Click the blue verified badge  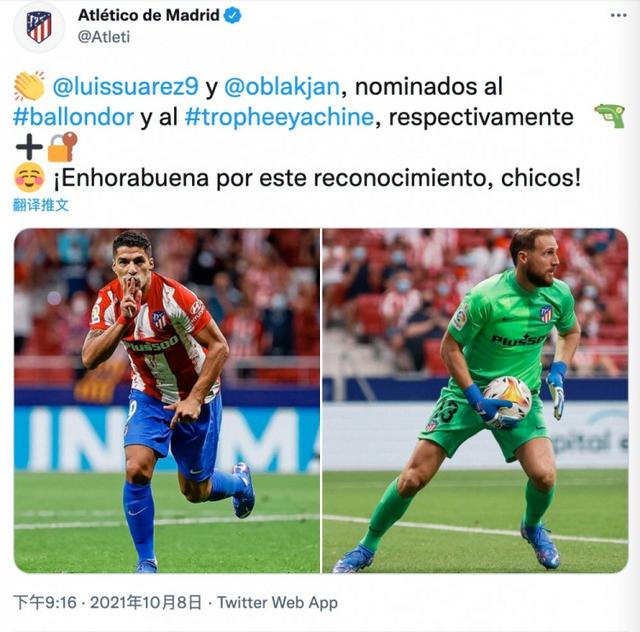(x=233, y=16)
